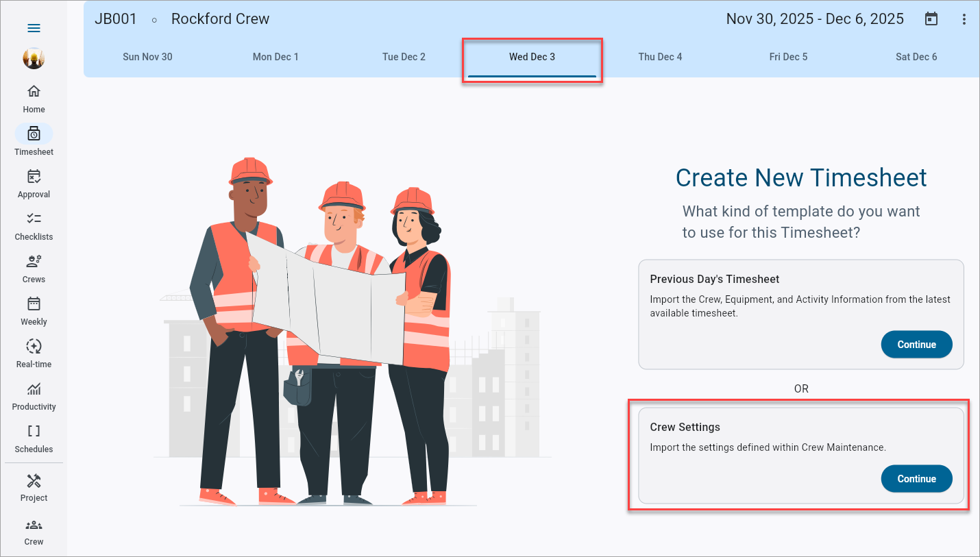The height and width of the screenshot is (557, 980).
Task: Open the Approval section
Action: pos(34,181)
